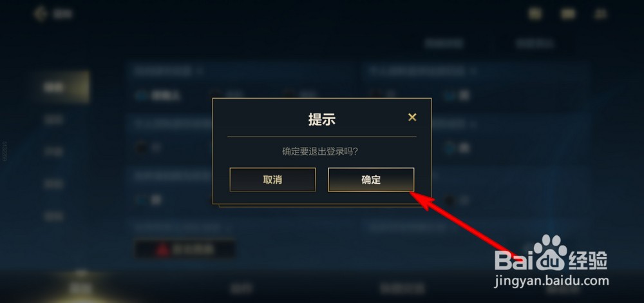This screenshot has width=644, height=303.
Task: Open the last top-right header icon
Action: pyautogui.click(x=600, y=14)
